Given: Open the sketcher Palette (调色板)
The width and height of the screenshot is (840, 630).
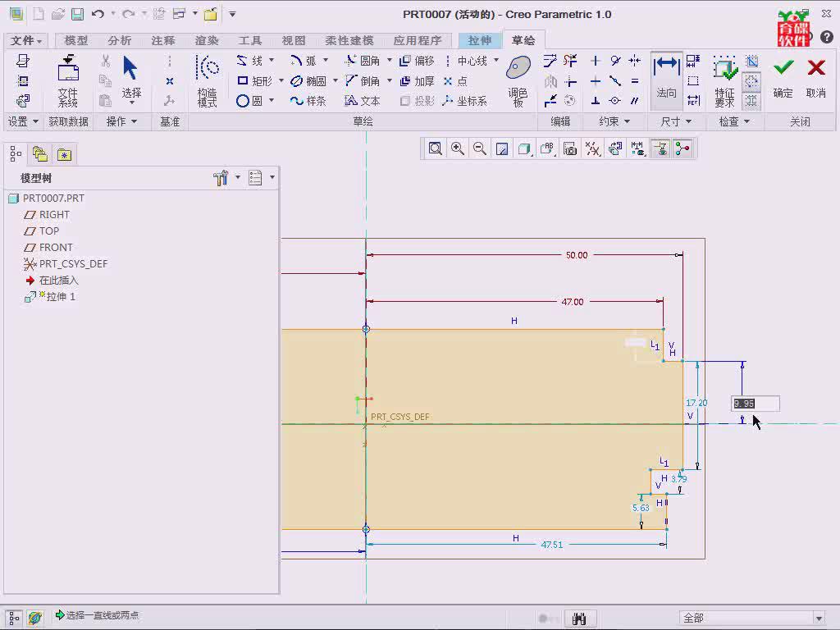Looking at the screenshot, I should [518, 80].
